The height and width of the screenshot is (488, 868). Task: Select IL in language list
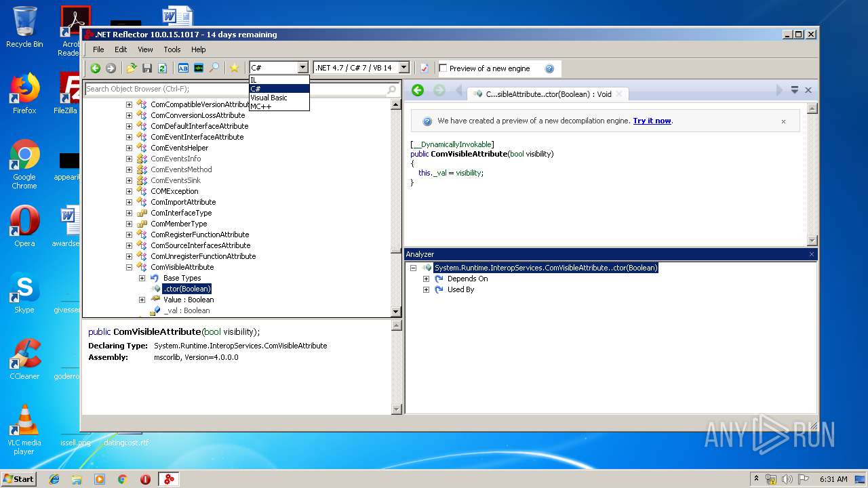[279, 80]
